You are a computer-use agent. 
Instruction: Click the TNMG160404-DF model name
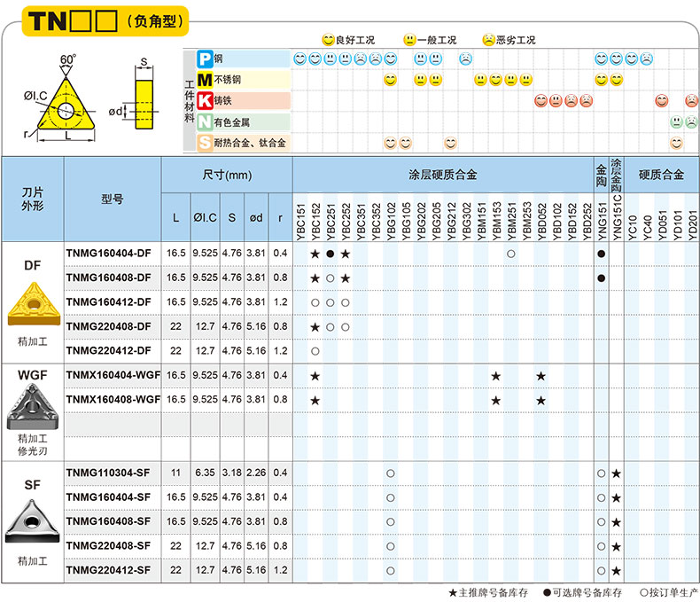click(x=108, y=254)
